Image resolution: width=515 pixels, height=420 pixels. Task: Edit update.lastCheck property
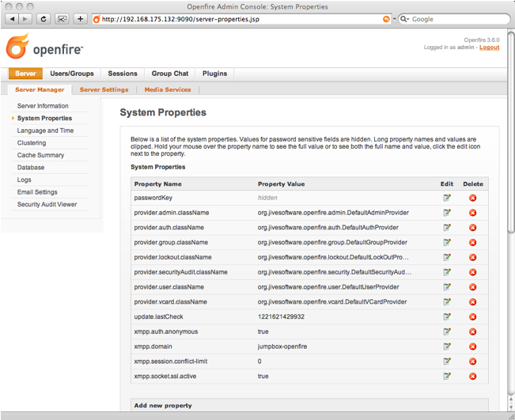(x=447, y=316)
